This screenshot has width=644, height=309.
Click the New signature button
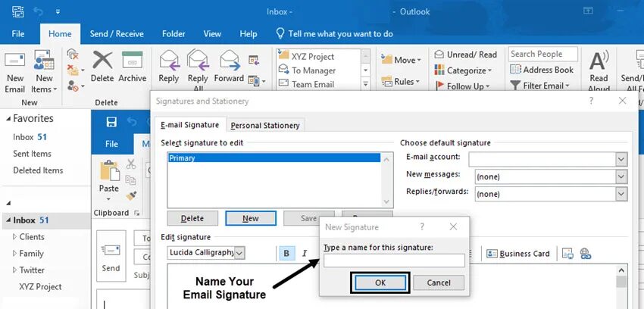click(x=251, y=219)
